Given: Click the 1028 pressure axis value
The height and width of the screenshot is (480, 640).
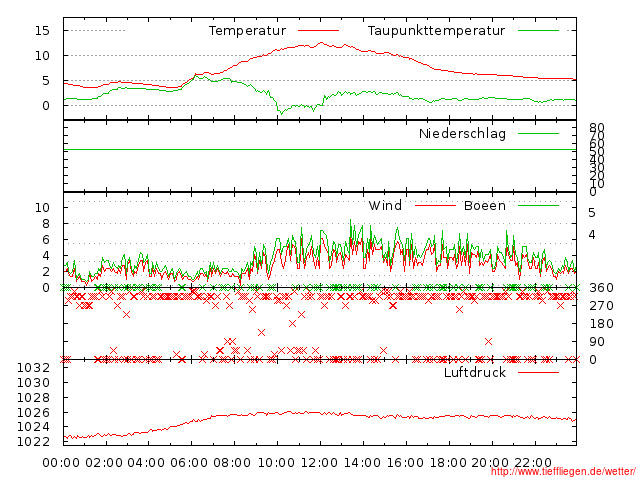Looking at the screenshot, I should [33, 398].
